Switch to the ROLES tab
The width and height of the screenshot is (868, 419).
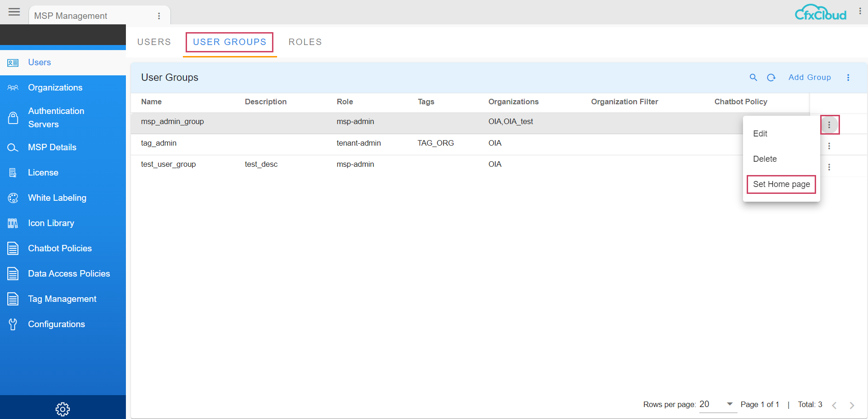pos(305,42)
